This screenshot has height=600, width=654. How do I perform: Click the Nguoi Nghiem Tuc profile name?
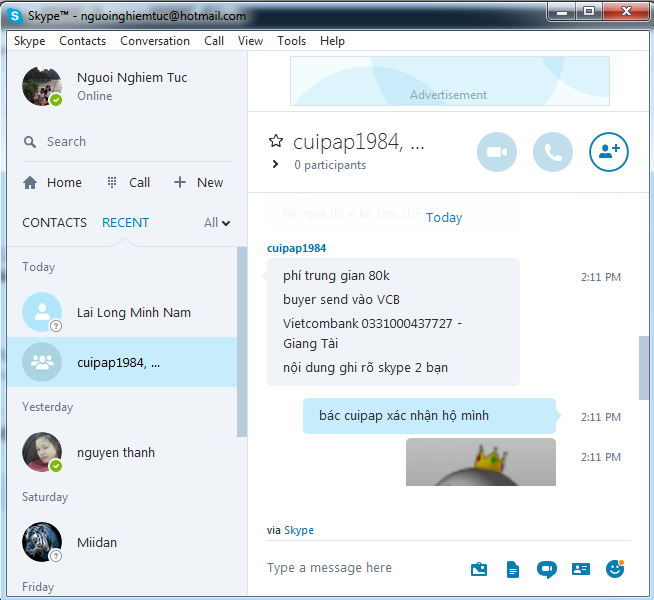pyautogui.click(x=132, y=78)
